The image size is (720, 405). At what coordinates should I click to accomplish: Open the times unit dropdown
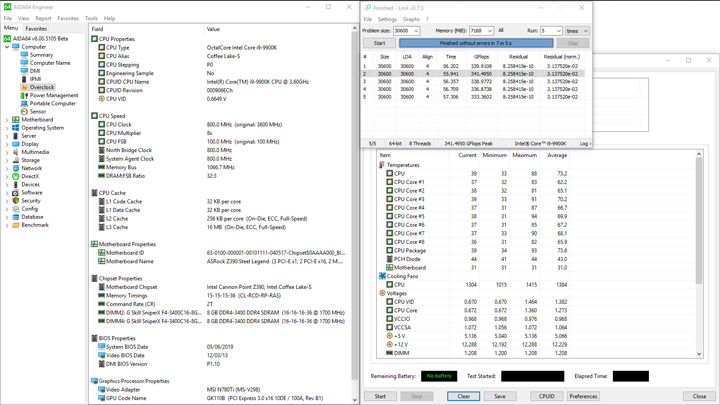(x=585, y=31)
